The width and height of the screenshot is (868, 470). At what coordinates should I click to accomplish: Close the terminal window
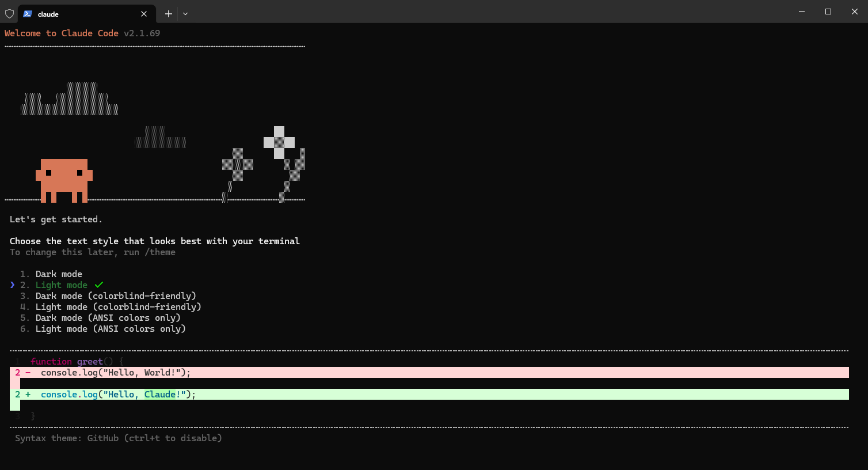tap(855, 12)
